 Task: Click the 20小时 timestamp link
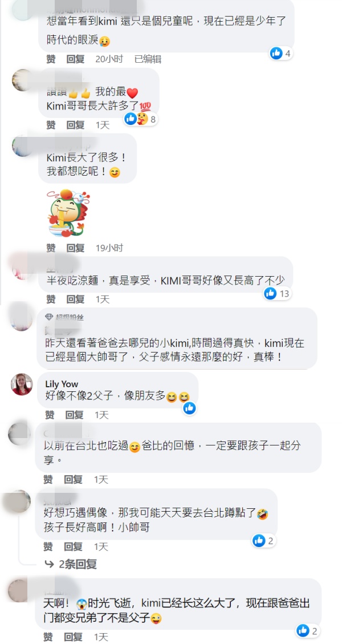click(109, 59)
